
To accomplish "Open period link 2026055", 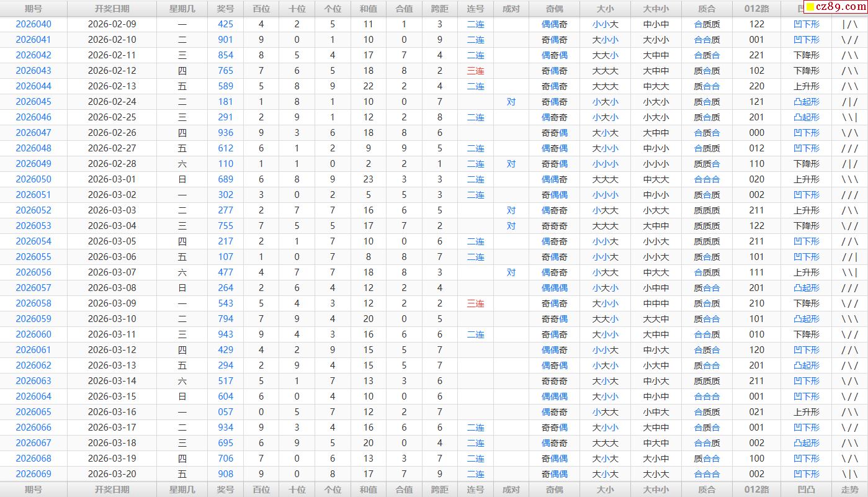I will (x=34, y=257).
